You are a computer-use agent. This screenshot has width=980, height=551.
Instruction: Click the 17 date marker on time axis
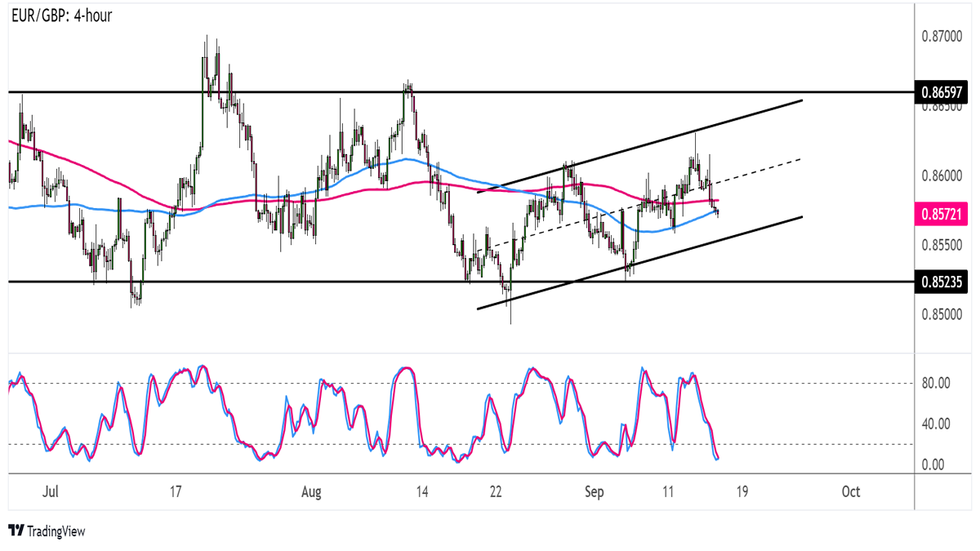click(175, 492)
